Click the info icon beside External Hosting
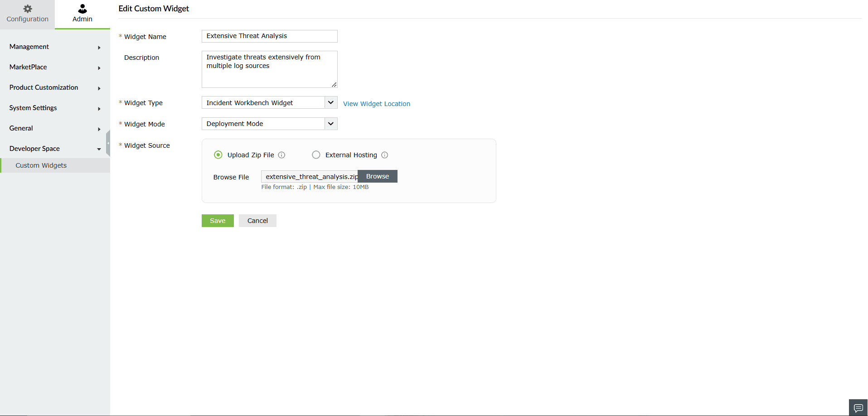Screen dimensions: 868x416 [x=384, y=155]
